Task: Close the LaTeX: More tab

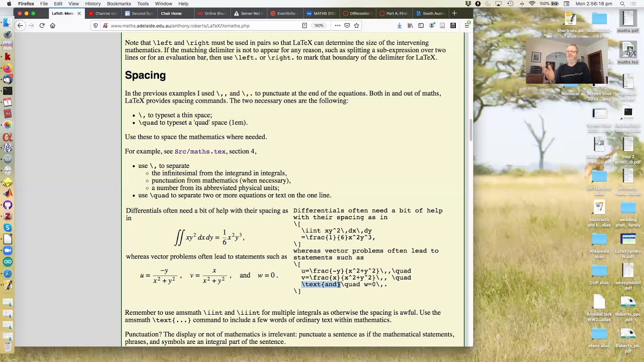Action: pos(78,14)
